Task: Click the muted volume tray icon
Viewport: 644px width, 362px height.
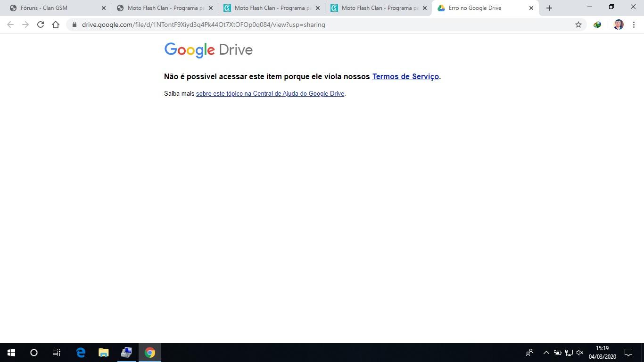Action: pos(580,353)
